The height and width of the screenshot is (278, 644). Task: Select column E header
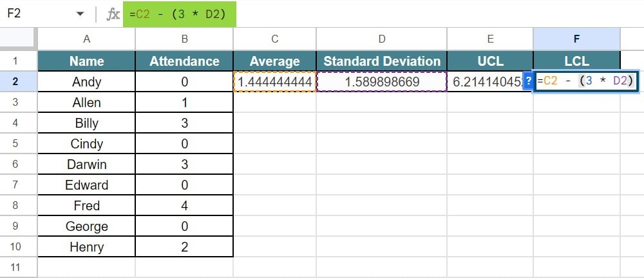(490, 39)
